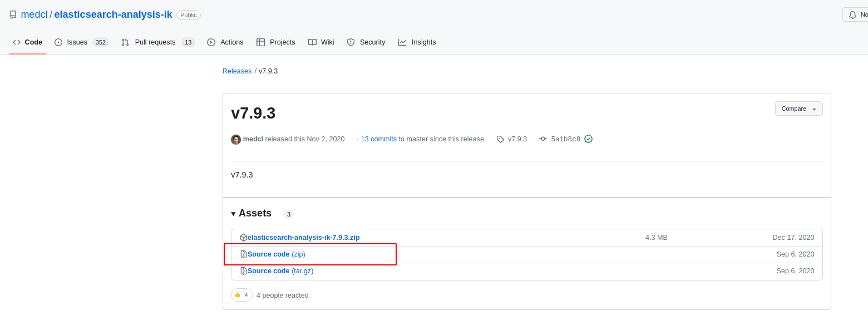Open the elasticsearch-analysis-ik repository link
The image size is (868, 335).
click(x=113, y=14)
